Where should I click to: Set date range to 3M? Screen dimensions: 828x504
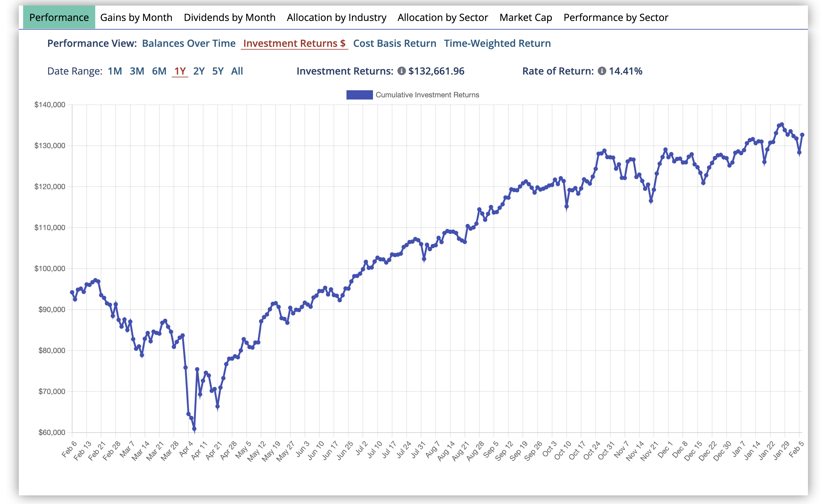pyautogui.click(x=137, y=71)
